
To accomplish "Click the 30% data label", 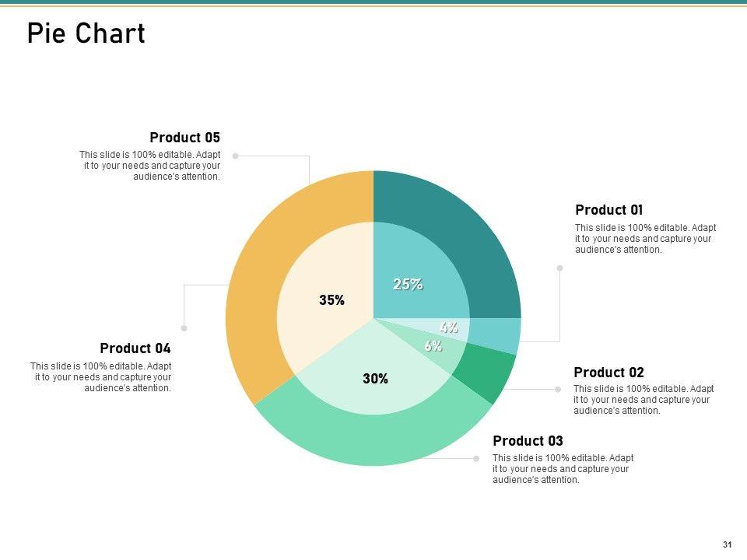I will 375,379.
